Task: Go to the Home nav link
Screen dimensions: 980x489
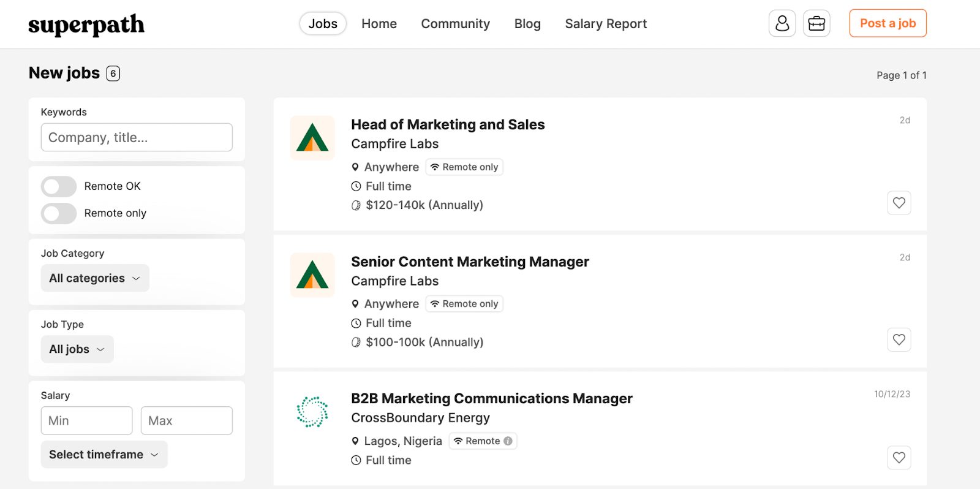Action: [379, 24]
